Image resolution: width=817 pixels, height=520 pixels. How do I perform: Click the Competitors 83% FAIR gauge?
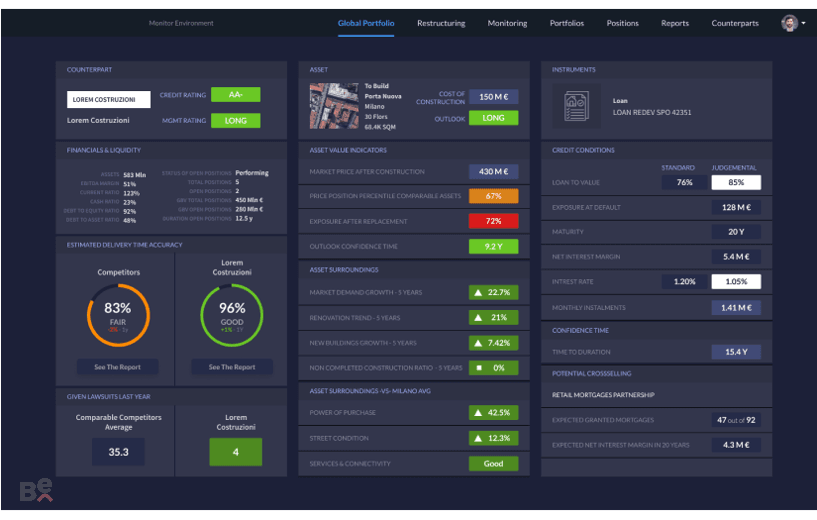click(118, 315)
